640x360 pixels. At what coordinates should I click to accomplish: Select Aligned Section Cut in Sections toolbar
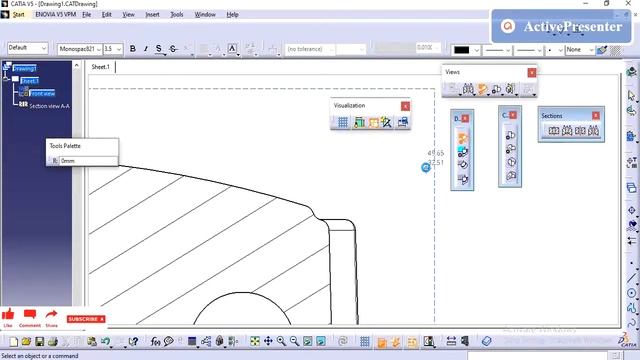tap(593, 131)
